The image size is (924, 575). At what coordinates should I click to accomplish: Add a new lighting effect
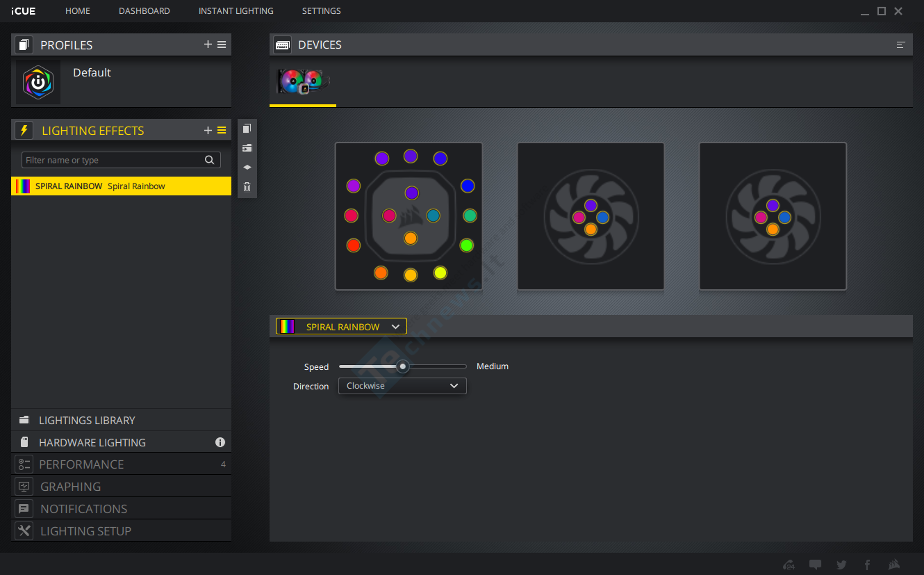[x=208, y=130]
